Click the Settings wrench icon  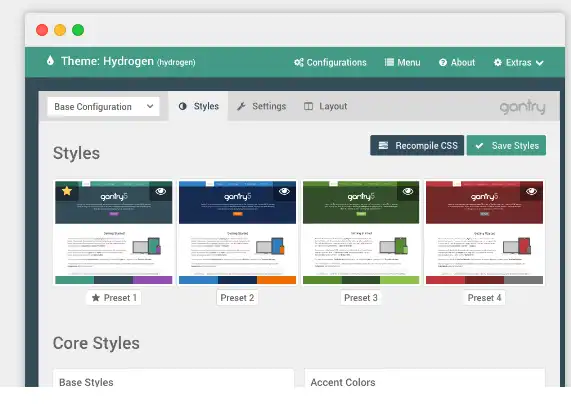[241, 106]
